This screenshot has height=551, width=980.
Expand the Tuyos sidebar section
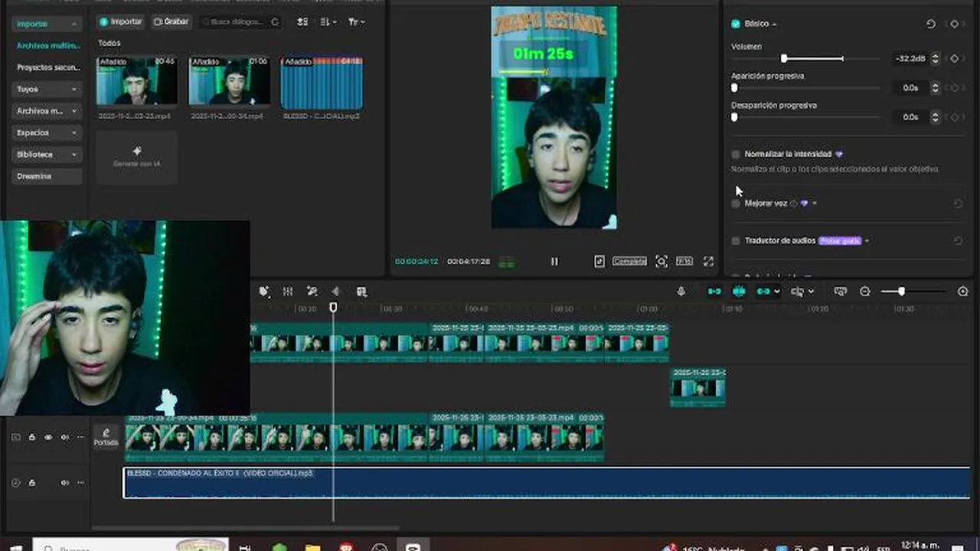click(47, 89)
